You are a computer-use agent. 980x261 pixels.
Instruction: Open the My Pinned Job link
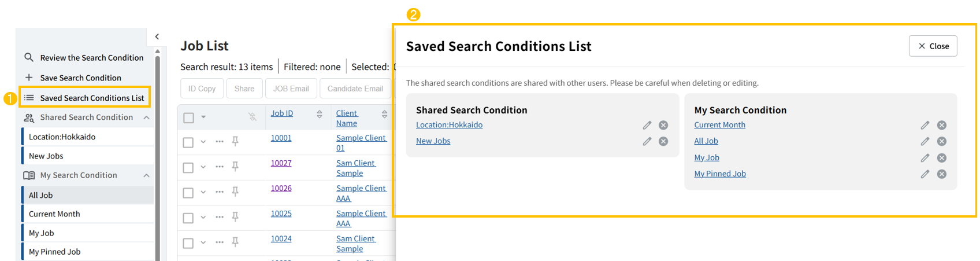pyautogui.click(x=720, y=174)
